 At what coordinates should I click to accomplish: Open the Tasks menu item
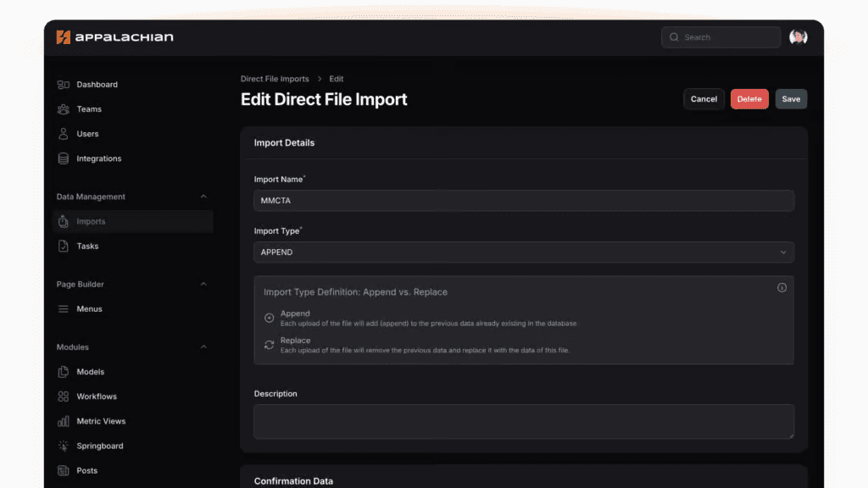(x=87, y=247)
